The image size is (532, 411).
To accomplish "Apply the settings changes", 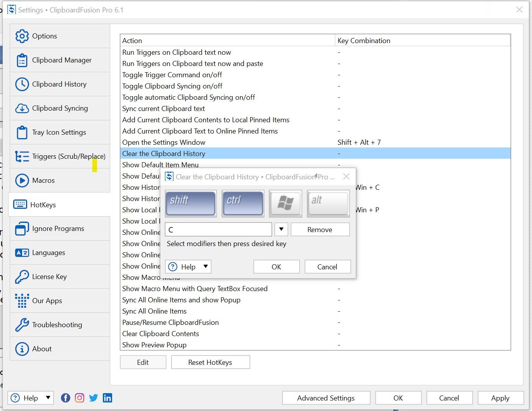I will tap(501, 398).
